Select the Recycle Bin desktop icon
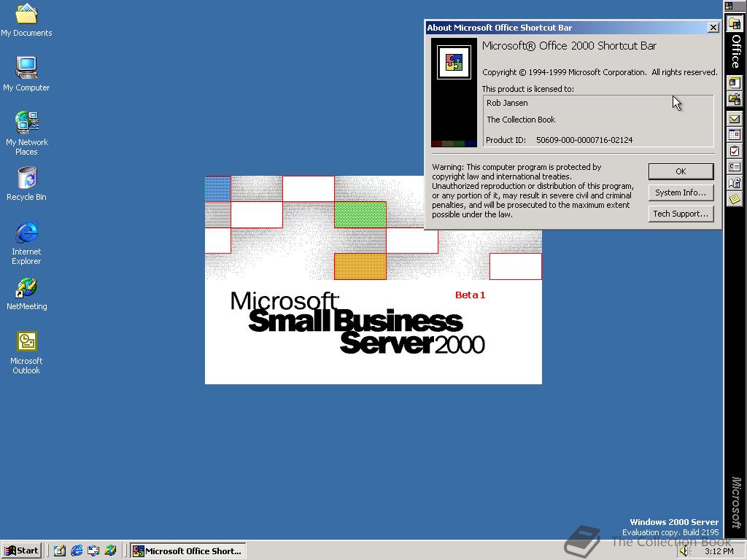Viewport: 747px width, 560px height. click(x=26, y=184)
